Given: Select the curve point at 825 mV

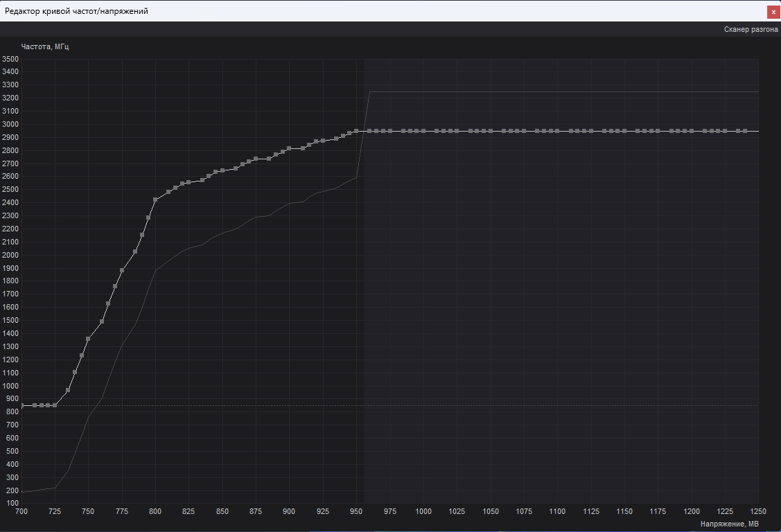Looking at the screenshot, I should pyautogui.click(x=188, y=182).
